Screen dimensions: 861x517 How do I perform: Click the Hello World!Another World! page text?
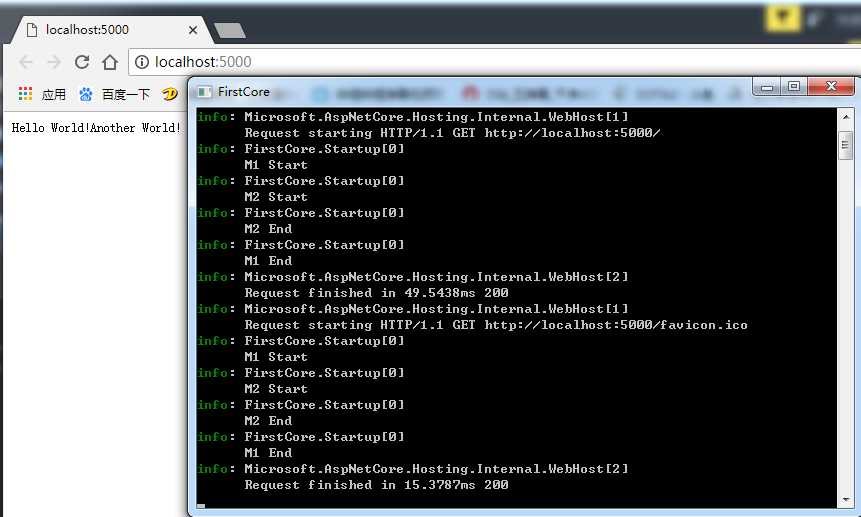[96, 128]
